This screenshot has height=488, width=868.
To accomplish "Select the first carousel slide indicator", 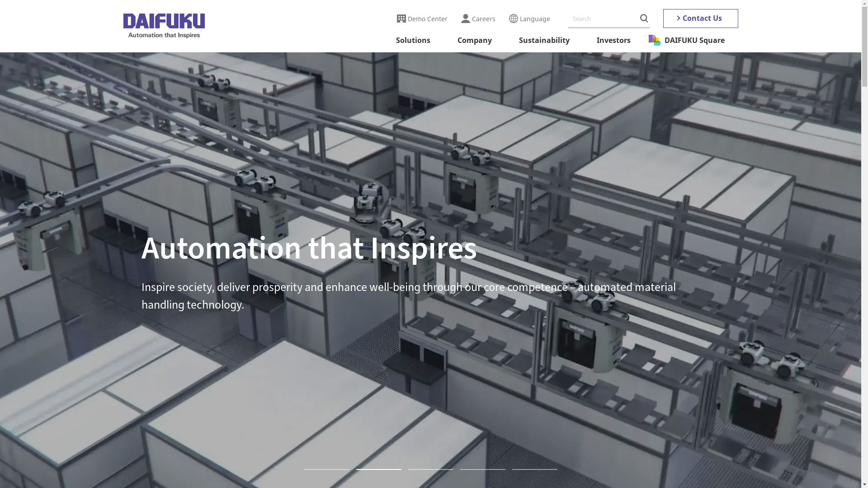I will point(326,469).
